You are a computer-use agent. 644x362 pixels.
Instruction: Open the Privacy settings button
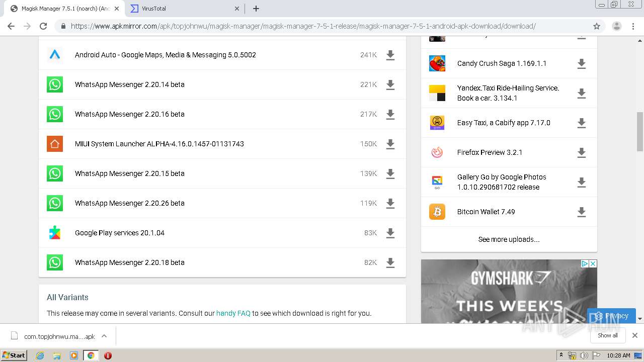[611, 316]
